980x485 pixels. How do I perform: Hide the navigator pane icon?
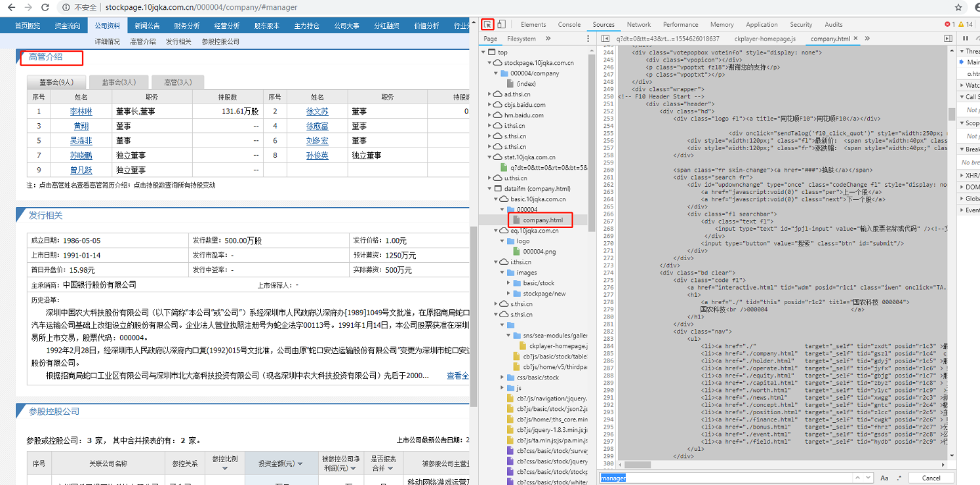(x=605, y=39)
